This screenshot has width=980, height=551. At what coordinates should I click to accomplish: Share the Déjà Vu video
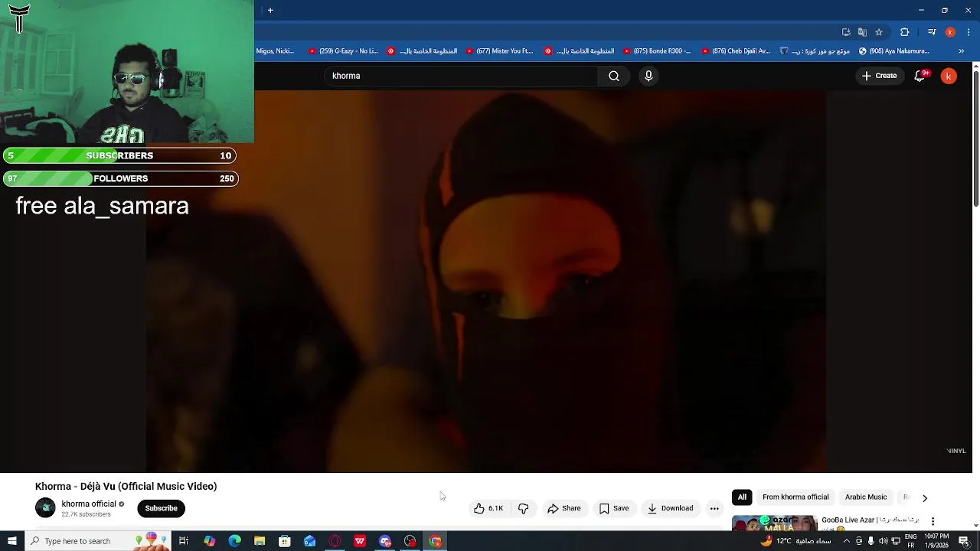tap(564, 508)
